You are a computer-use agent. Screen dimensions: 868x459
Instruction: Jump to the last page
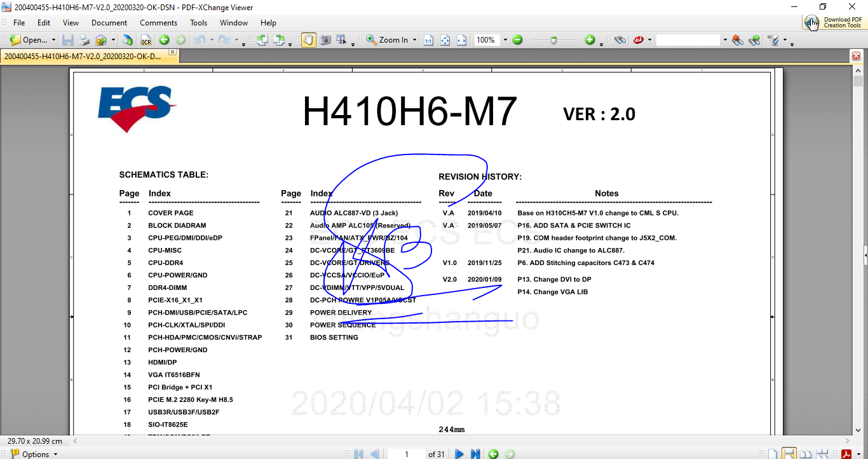coord(475,454)
